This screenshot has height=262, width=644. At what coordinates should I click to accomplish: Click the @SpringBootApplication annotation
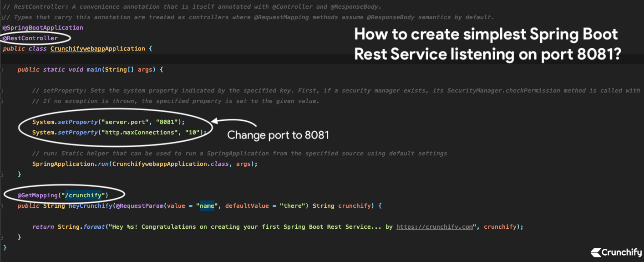tap(43, 28)
